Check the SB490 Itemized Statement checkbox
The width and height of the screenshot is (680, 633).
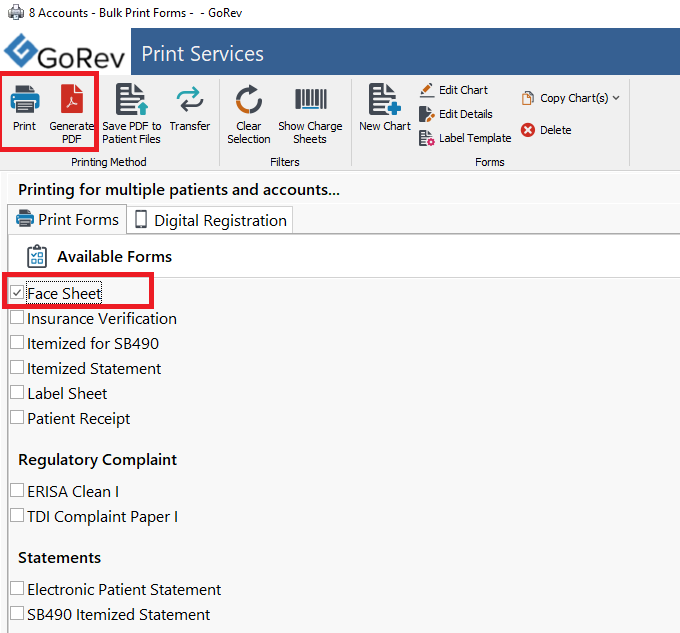pyautogui.click(x=17, y=613)
